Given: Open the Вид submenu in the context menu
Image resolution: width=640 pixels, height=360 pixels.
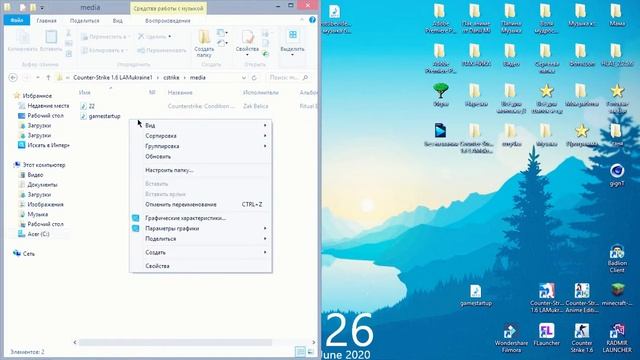Looking at the screenshot, I should (200, 125).
